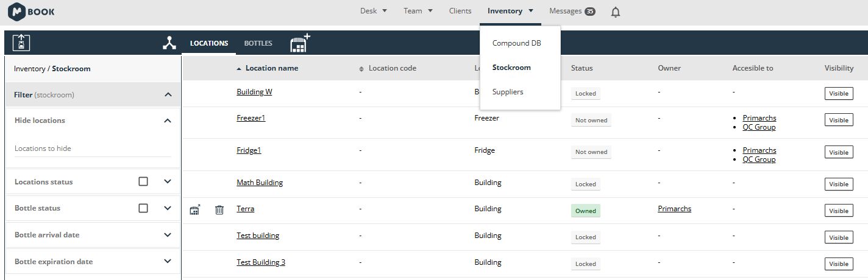Click the Inventory breadcrumb link
This screenshot has height=280, width=868.
click(x=29, y=69)
